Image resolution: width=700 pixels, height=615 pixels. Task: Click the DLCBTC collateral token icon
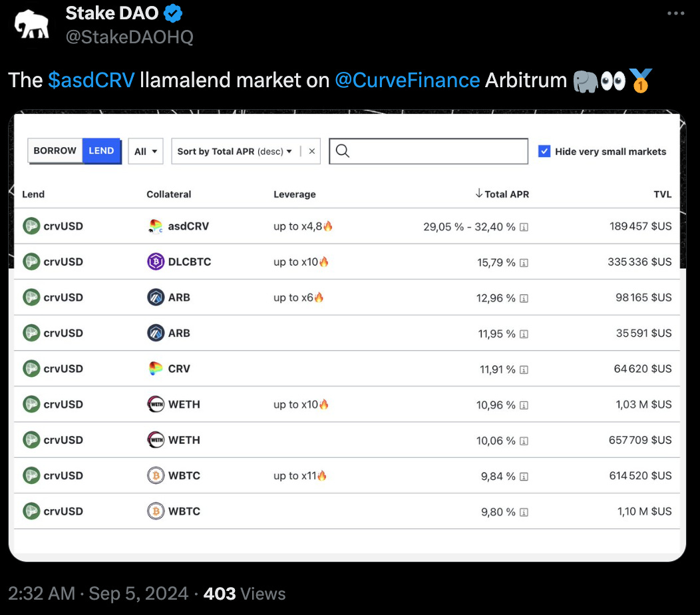pyautogui.click(x=155, y=262)
